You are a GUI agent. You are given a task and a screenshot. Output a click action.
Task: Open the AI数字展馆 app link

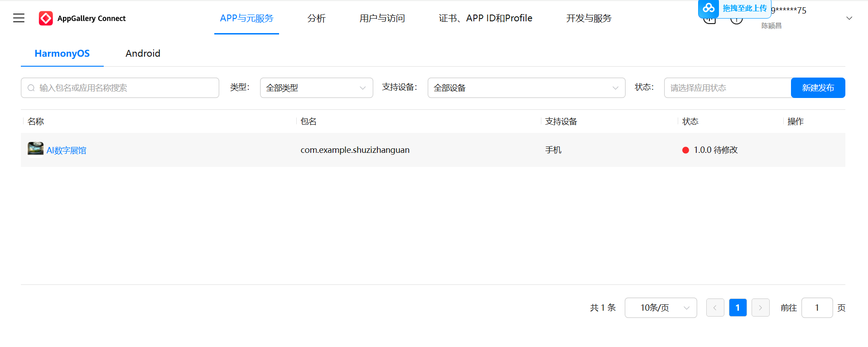(66, 150)
